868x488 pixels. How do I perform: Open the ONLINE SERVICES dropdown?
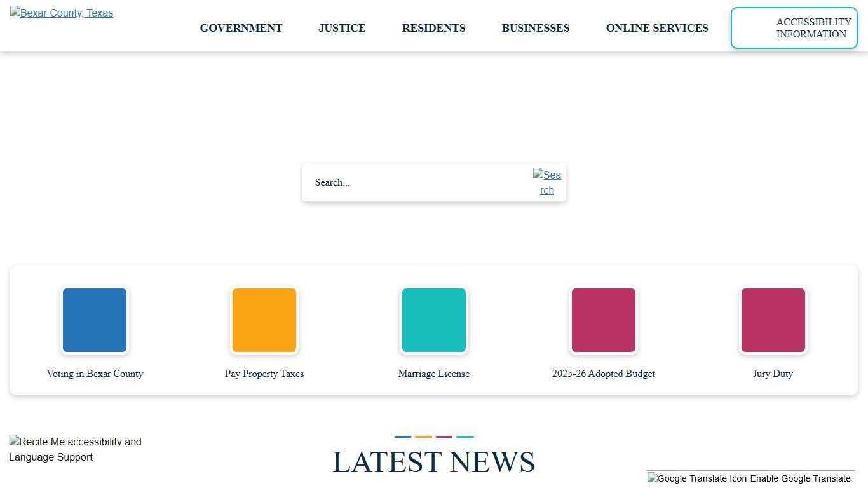coord(657,28)
